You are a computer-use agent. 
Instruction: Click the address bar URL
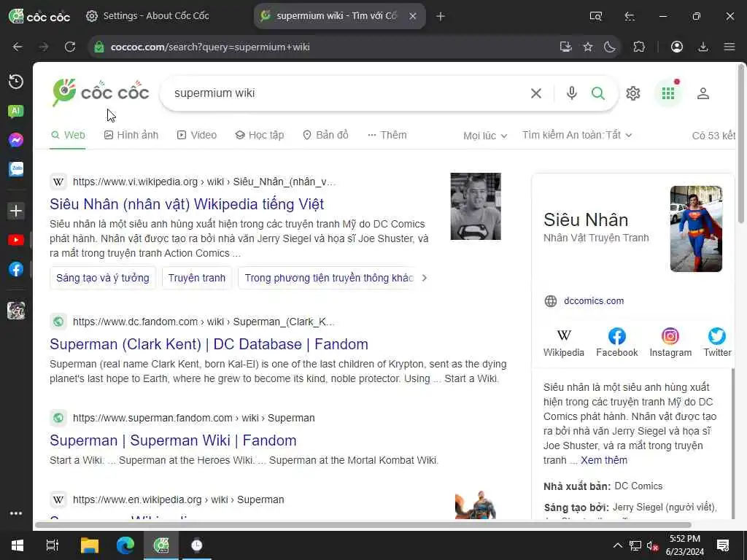point(210,47)
